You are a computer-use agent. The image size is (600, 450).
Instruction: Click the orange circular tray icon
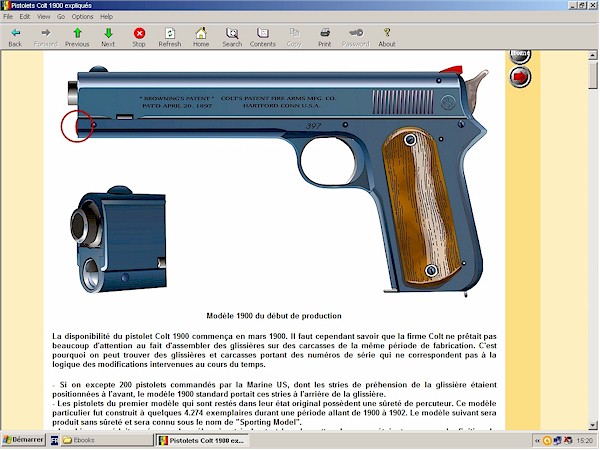[x=547, y=441]
